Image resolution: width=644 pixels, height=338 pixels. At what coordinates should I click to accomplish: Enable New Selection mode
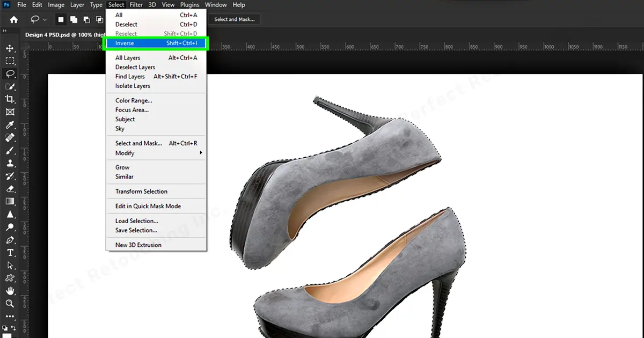pyautogui.click(x=61, y=19)
